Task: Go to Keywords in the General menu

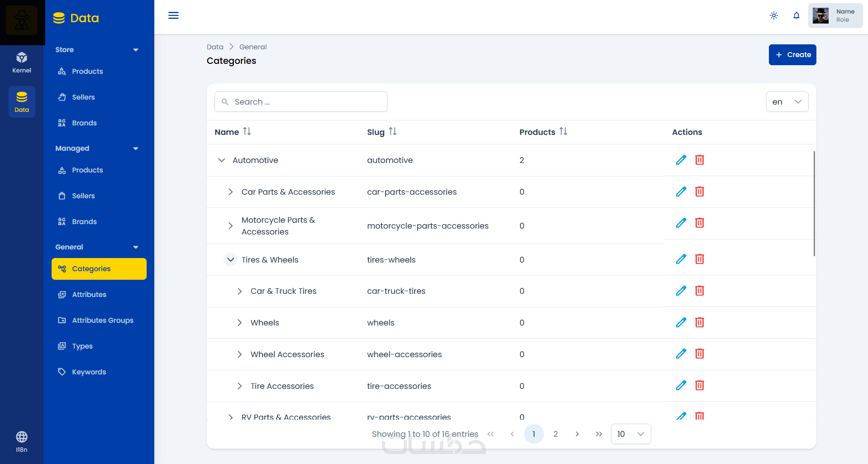Action: pyautogui.click(x=89, y=372)
